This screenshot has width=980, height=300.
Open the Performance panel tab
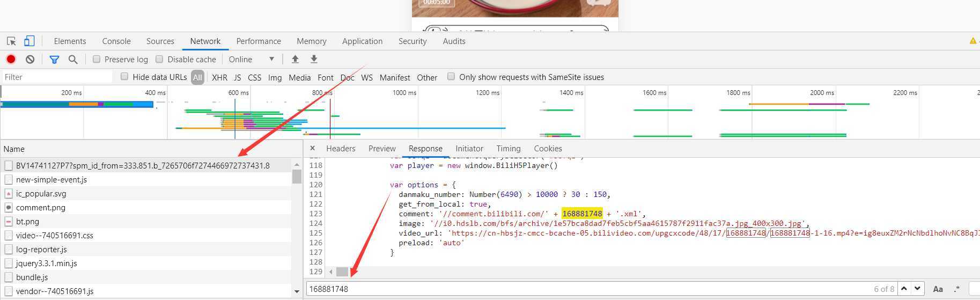(259, 41)
